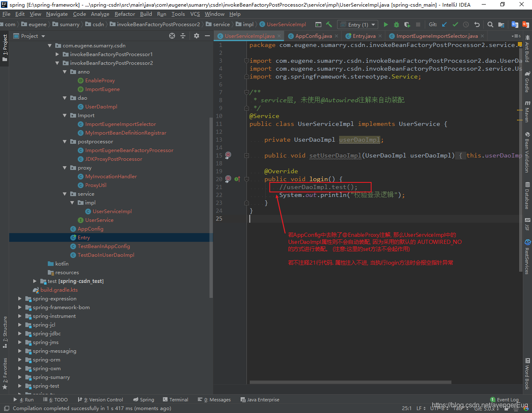The image size is (532, 413).
Task: Select TestDaoInUserDaoImpl in project tree
Action: pos(106,255)
